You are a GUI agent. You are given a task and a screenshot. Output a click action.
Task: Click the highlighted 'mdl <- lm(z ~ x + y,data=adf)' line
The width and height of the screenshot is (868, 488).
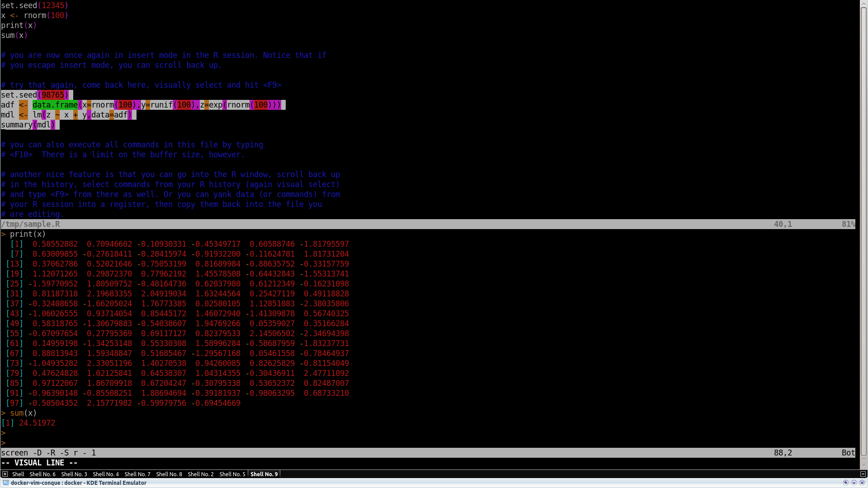(x=68, y=115)
